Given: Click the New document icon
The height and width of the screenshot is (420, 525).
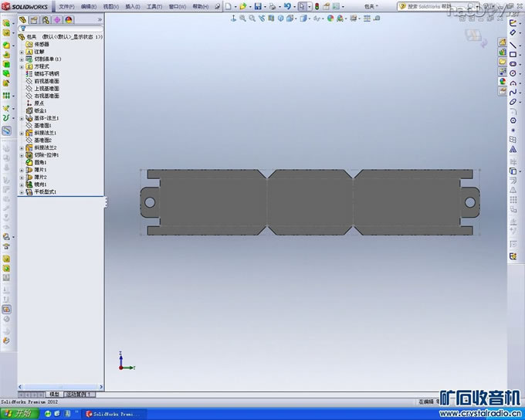Looking at the screenshot, I should [229, 6].
